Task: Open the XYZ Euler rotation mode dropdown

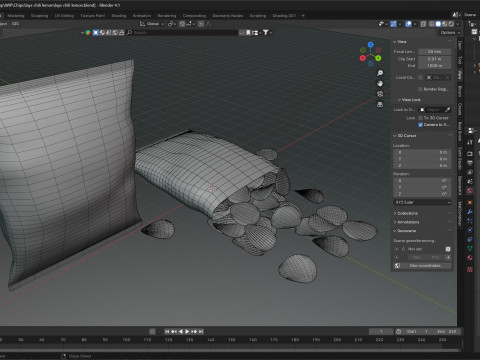Action: [422, 202]
